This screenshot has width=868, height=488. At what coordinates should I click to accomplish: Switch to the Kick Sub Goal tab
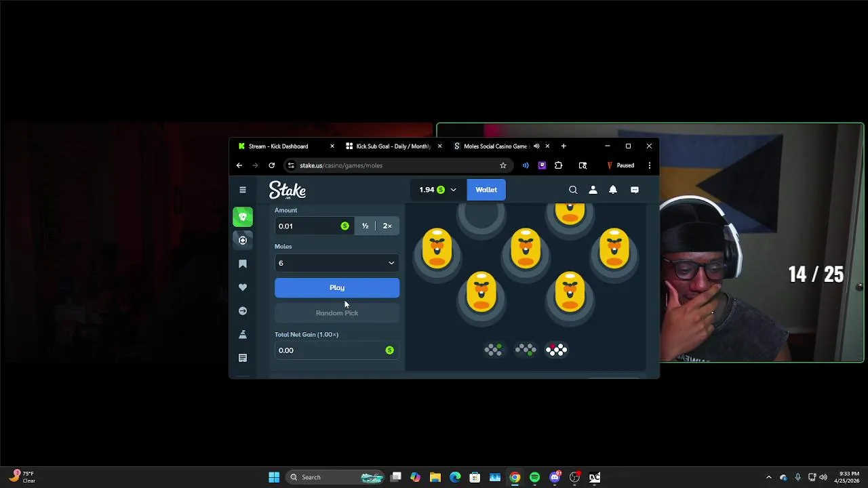click(x=393, y=146)
